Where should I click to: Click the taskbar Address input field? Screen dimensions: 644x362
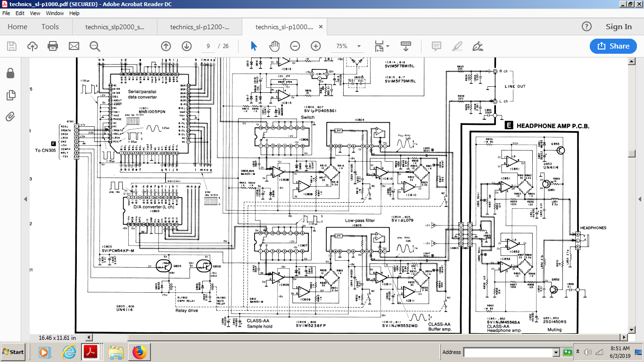[x=508, y=353]
